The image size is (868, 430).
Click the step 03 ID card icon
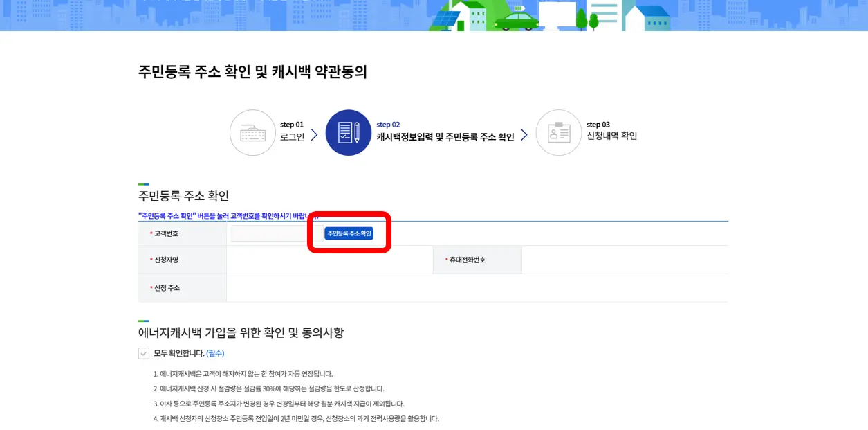coord(559,132)
